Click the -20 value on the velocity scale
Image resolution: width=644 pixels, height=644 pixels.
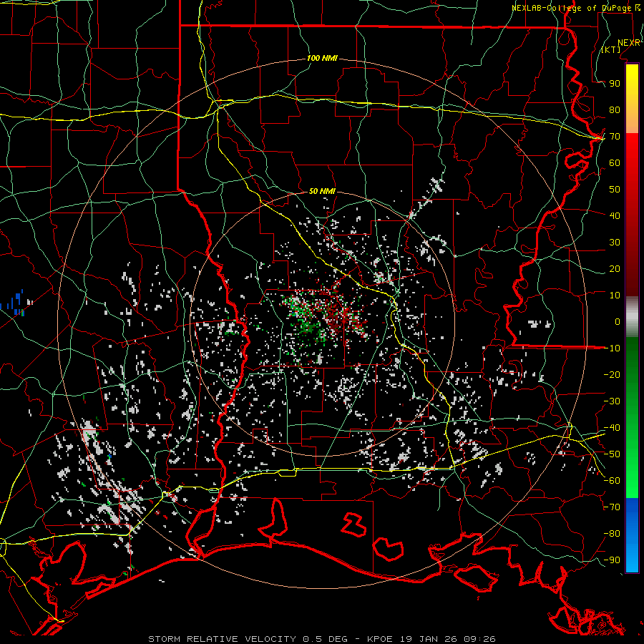pyautogui.click(x=612, y=375)
